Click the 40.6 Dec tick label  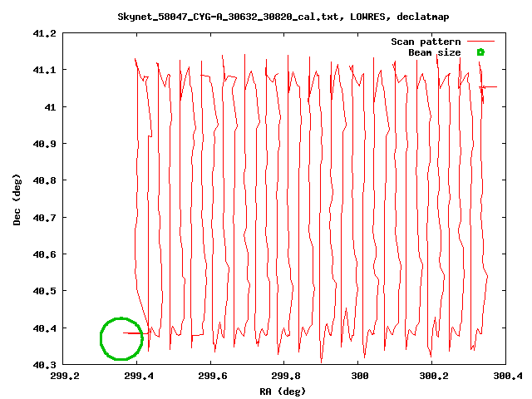pyautogui.click(x=44, y=254)
